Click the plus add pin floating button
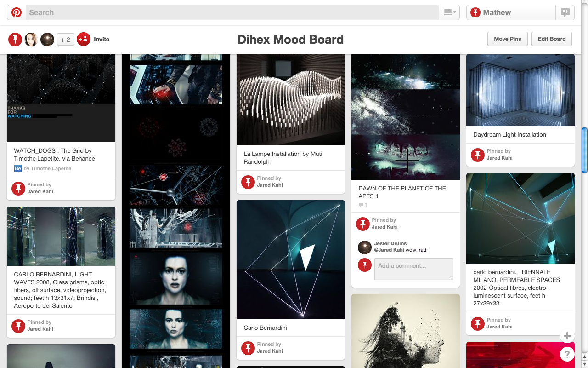Viewport: 588px width, 368px height. point(567,336)
